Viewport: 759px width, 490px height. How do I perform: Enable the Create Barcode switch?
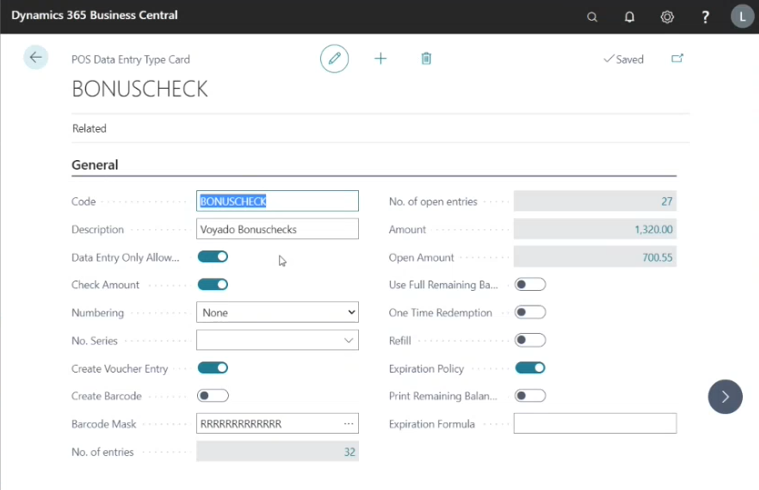pos(213,396)
